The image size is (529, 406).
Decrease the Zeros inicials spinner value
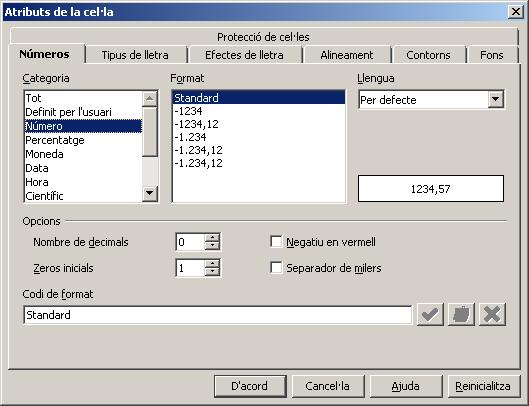click(x=212, y=272)
